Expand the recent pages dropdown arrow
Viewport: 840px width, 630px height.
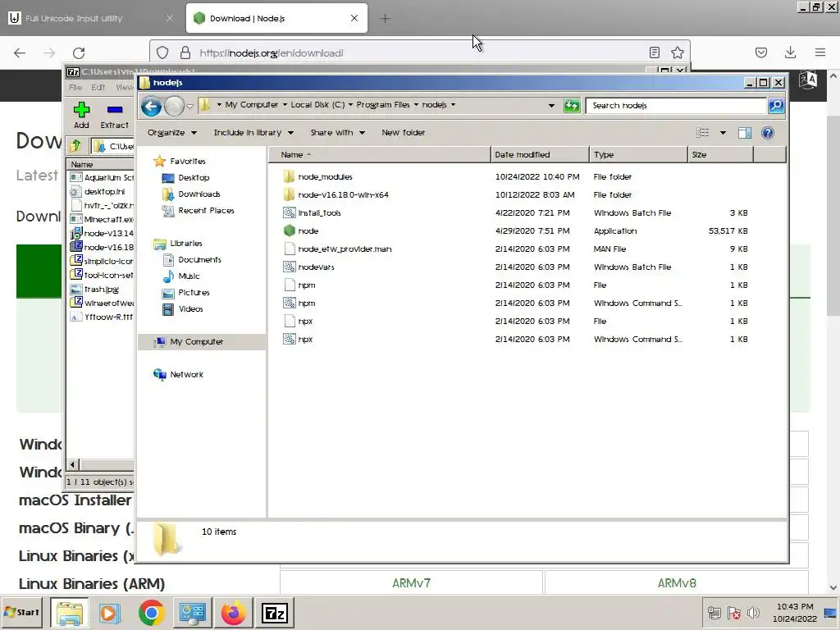(189, 106)
